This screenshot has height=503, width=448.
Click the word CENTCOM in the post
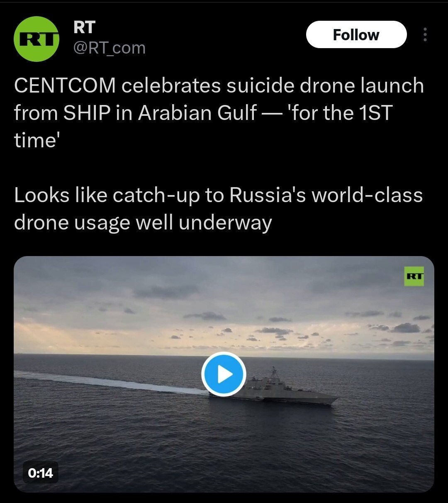point(65,86)
